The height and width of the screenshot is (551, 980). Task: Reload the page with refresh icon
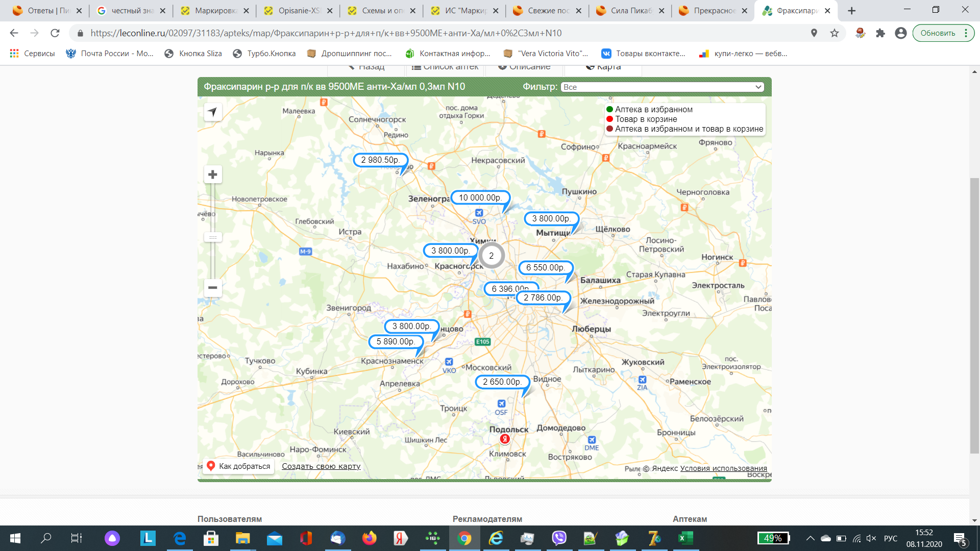[55, 33]
